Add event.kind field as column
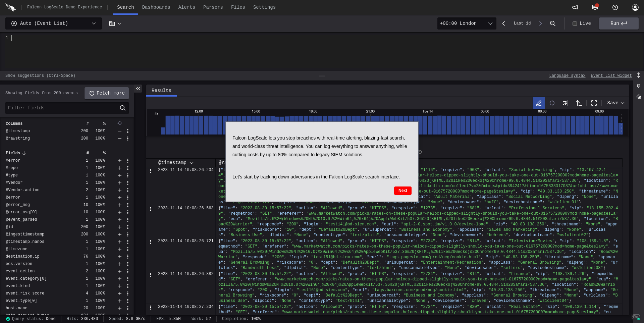 [x=120, y=286]
